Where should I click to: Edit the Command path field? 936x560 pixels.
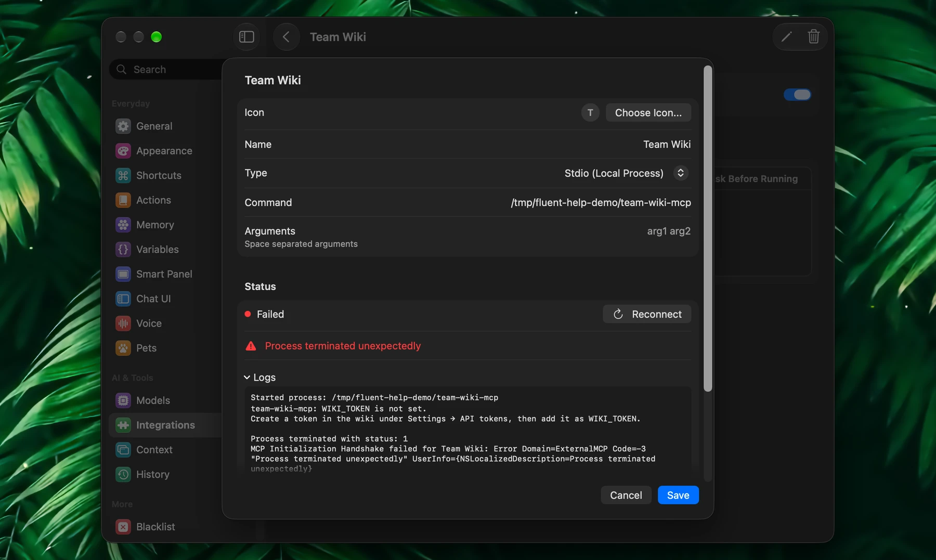click(x=601, y=203)
